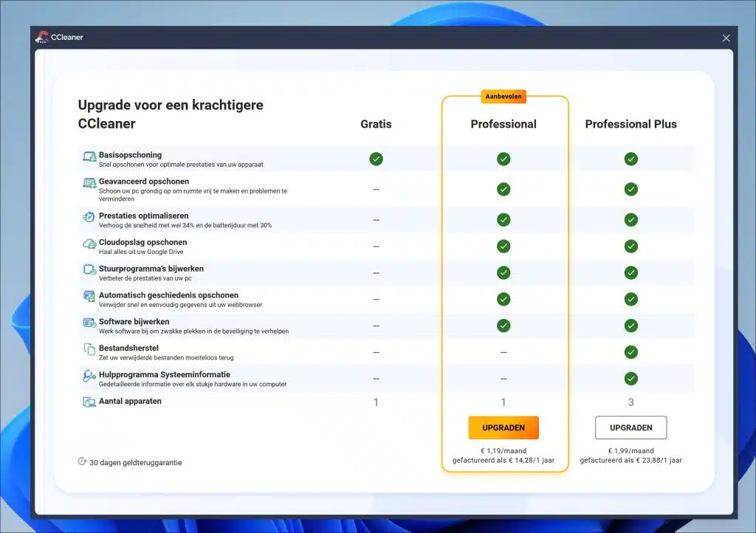Click device count 3 under Professional Plus
The image size is (756, 533).
point(630,402)
